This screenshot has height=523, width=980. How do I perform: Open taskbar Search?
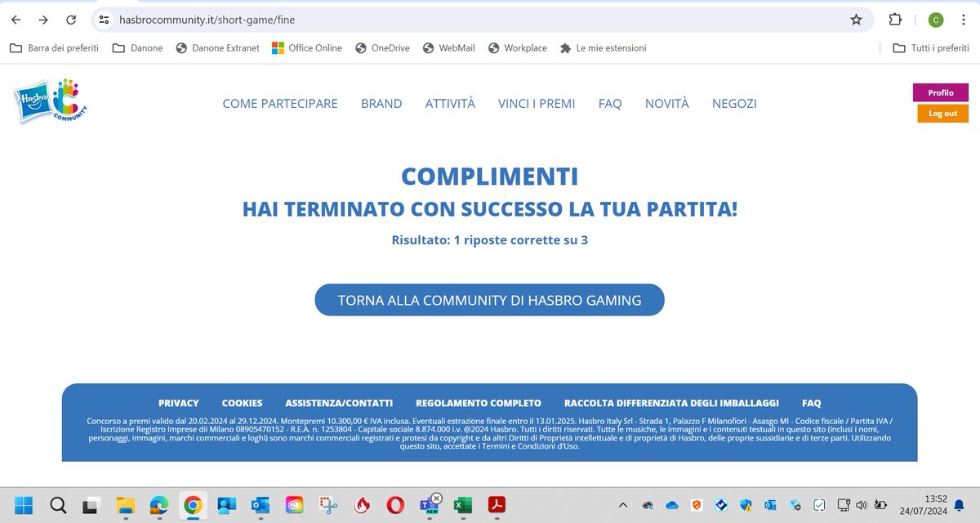58,505
